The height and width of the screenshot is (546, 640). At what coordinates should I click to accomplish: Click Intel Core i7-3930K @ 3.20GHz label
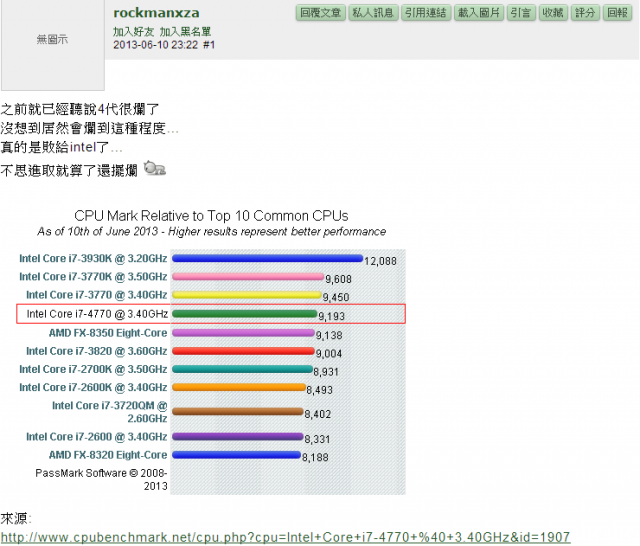[x=93, y=258]
